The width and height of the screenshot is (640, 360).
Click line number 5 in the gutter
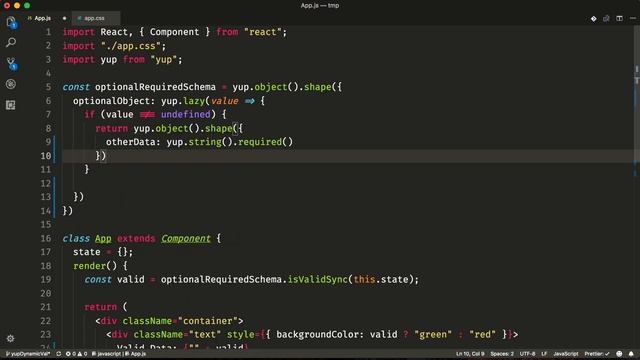48,87
